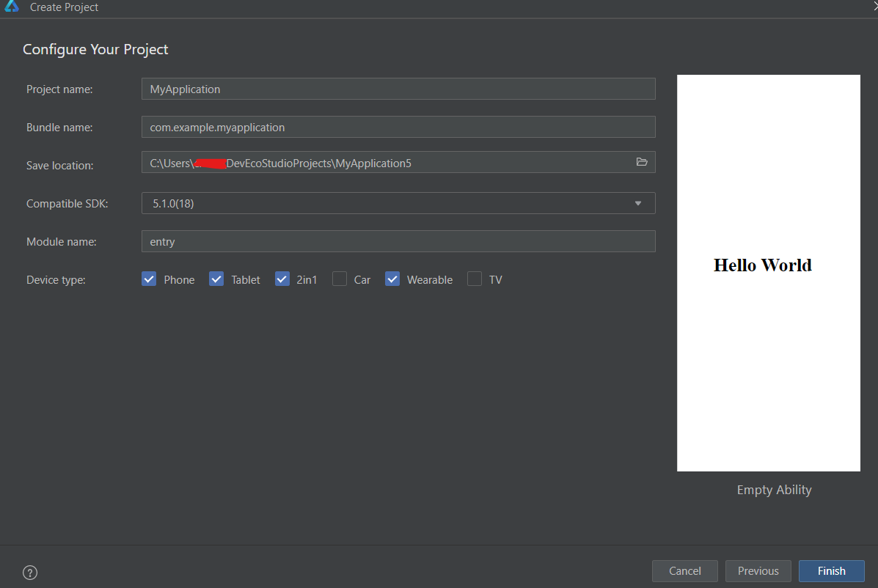Click the Compatible SDK label

[67, 204]
